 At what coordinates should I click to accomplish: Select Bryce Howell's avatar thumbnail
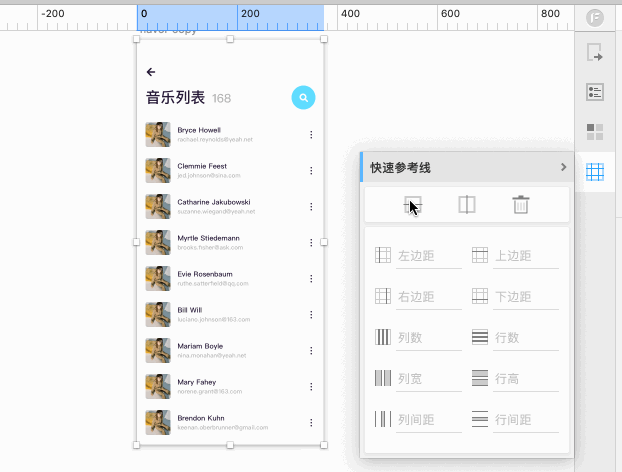click(x=158, y=134)
